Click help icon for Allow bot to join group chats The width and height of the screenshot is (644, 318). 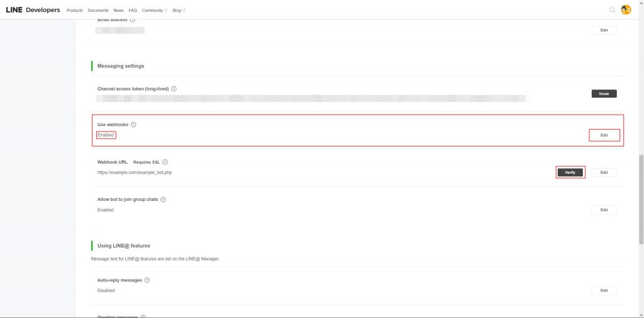[163, 200]
